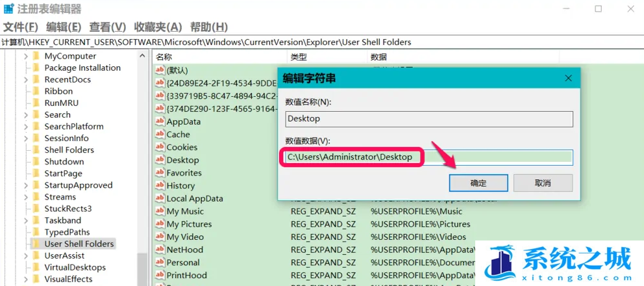Click the 取消 button

tap(543, 183)
